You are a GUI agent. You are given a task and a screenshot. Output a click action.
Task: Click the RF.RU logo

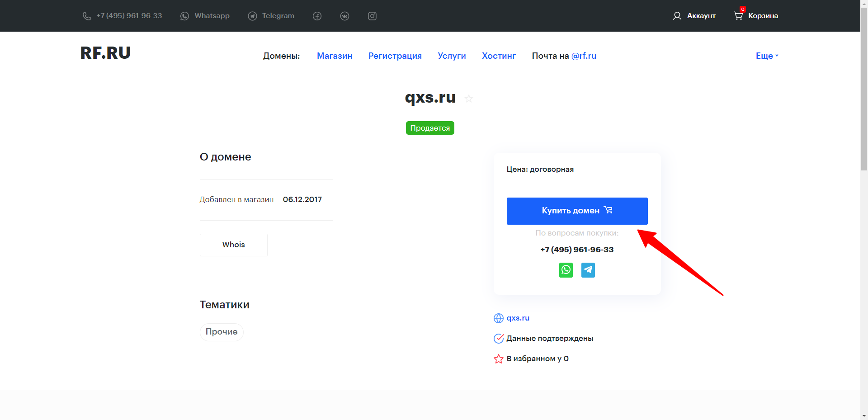tap(105, 53)
